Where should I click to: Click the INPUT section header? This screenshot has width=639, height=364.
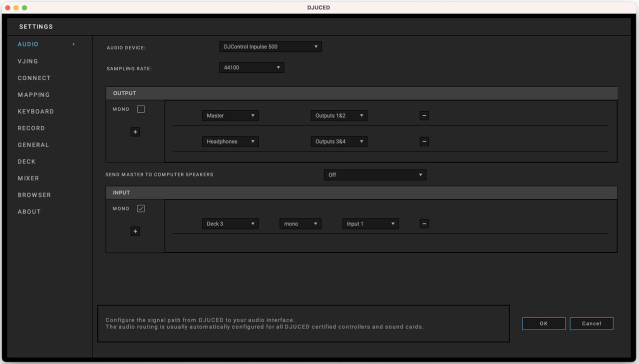pyautogui.click(x=361, y=192)
